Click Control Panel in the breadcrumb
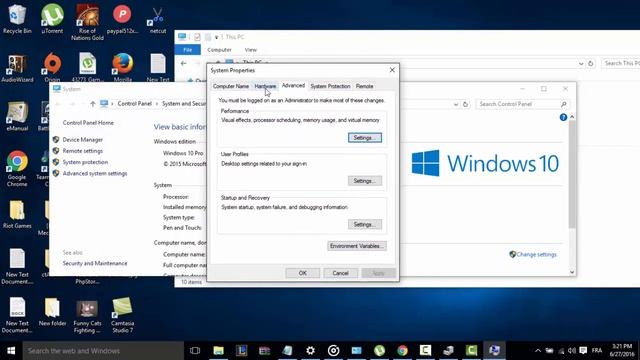640x360 pixels. tap(135, 104)
